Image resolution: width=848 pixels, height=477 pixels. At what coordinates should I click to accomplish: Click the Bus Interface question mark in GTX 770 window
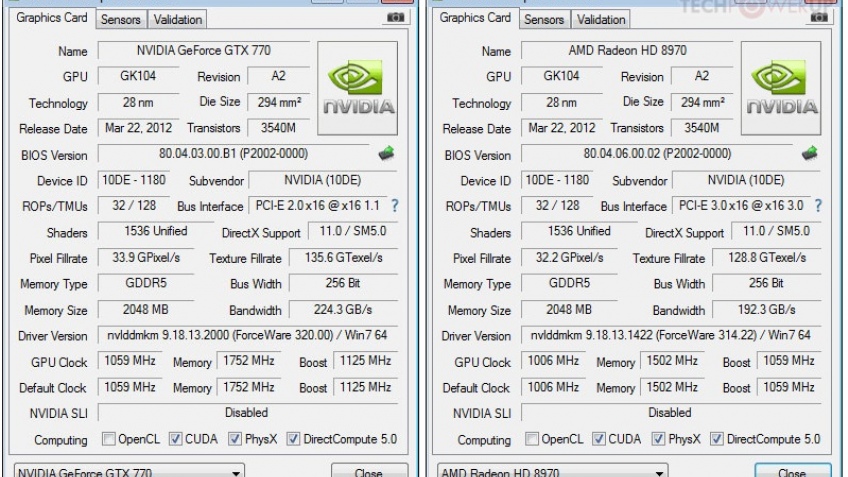coord(395,206)
